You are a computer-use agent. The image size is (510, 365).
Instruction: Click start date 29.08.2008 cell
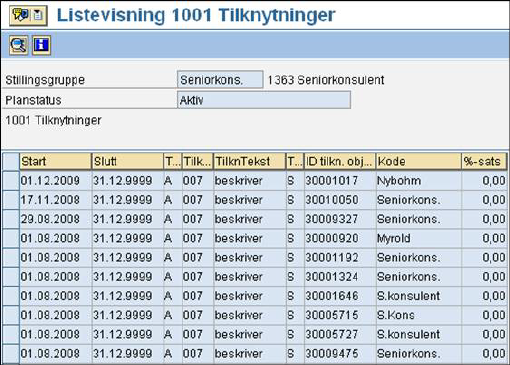55,219
